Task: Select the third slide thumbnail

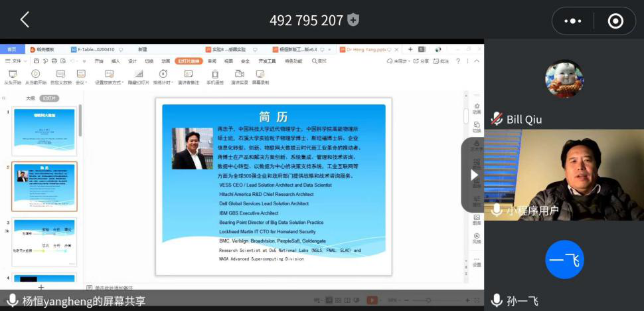Action: coord(44,241)
